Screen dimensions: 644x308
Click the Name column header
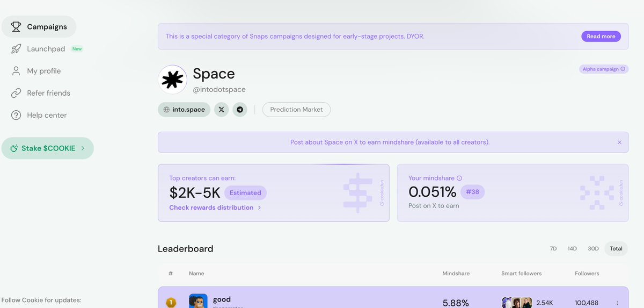(x=196, y=274)
